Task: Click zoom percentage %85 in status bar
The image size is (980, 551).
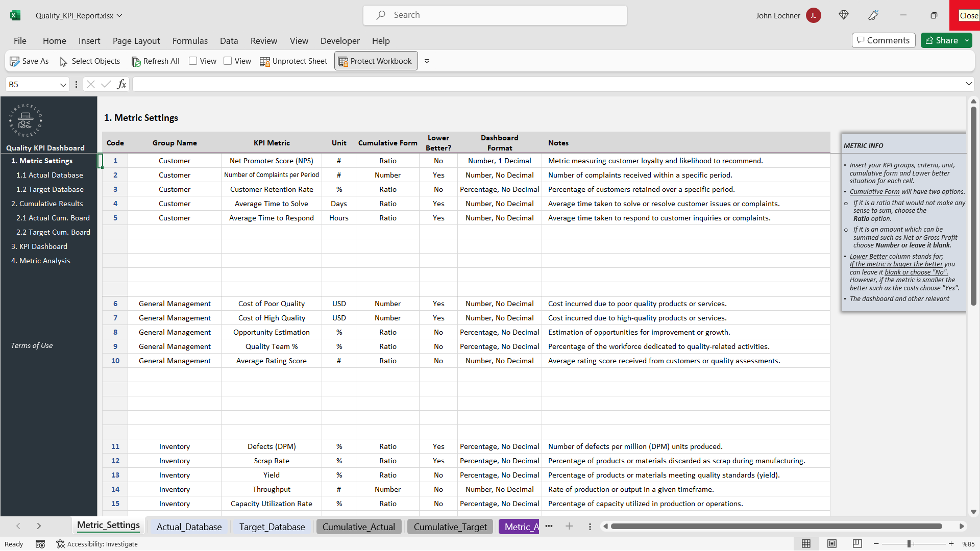Action: pos(968,544)
